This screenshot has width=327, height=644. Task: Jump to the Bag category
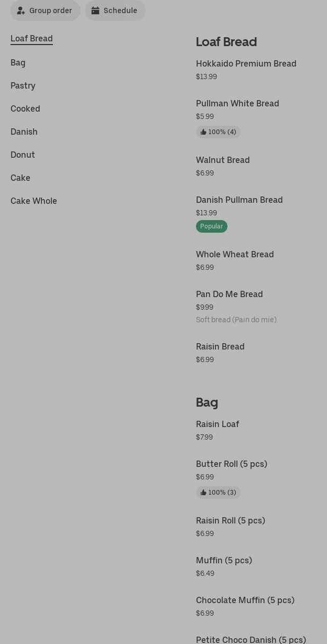point(18,63)
